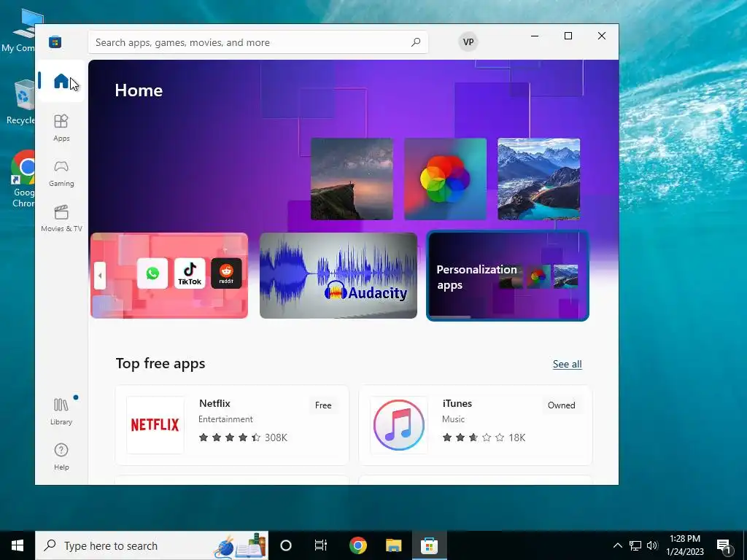747x560 pixels.
Task: Click the Top free apps heading
Action: click(x=160, y=363)
